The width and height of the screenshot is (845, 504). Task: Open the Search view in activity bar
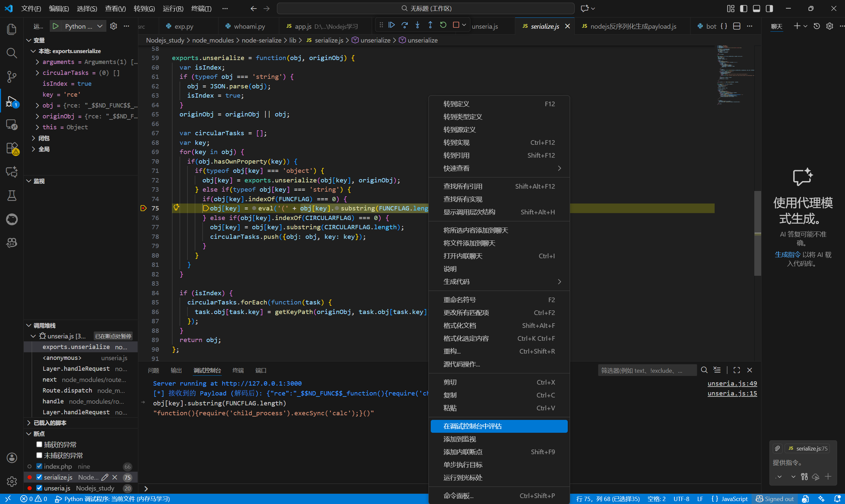[x=12, y=53]
